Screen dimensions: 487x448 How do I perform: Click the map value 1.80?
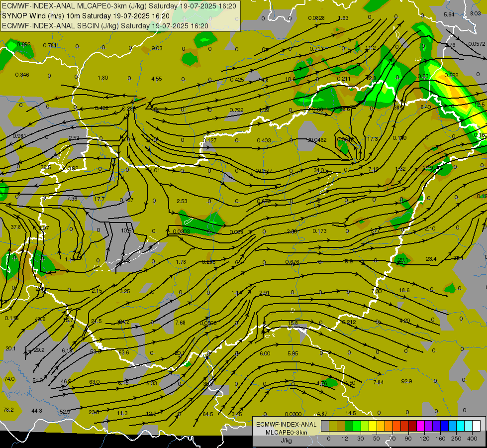(x=103, y=78)
